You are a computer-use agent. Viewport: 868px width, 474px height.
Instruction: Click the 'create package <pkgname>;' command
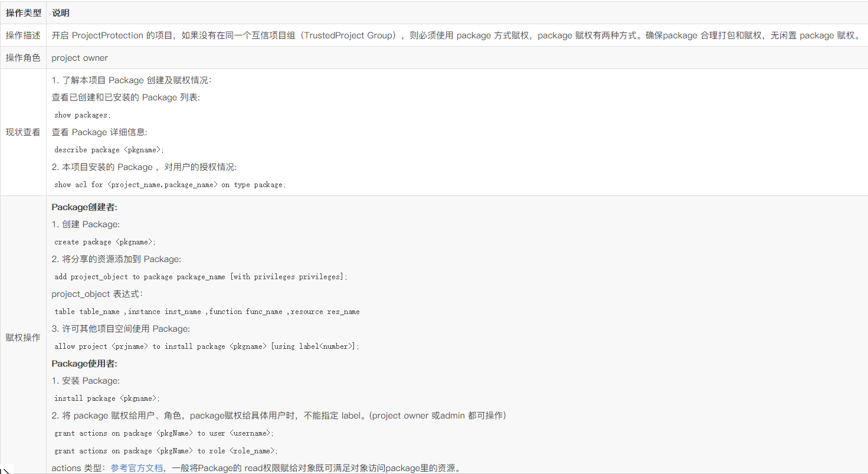pos(105,242)
